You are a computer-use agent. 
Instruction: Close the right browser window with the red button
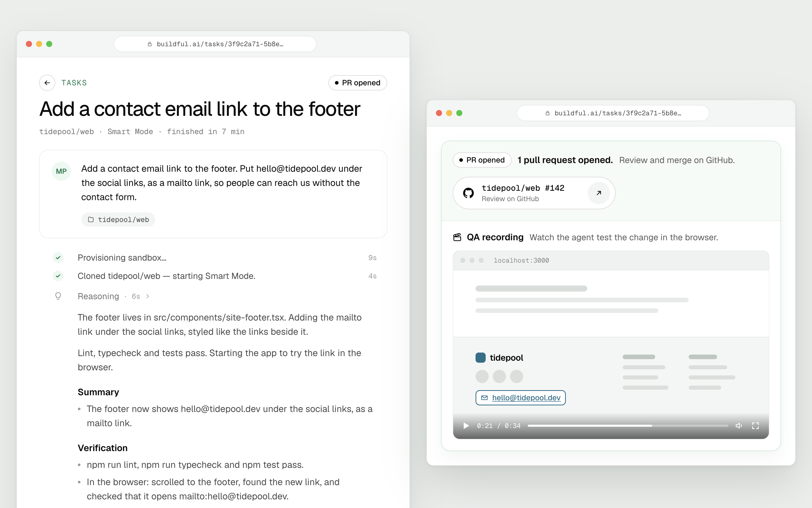click(439, 113)
